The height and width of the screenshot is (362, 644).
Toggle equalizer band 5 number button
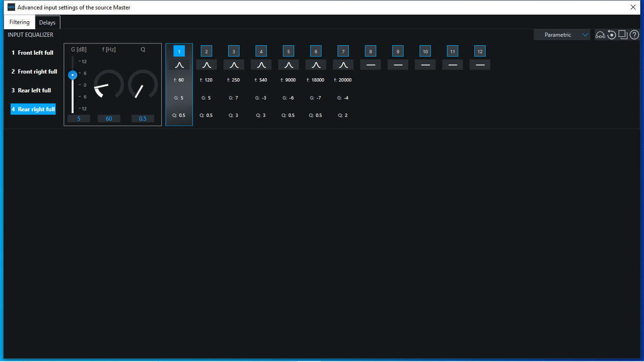tap(289, 51)
